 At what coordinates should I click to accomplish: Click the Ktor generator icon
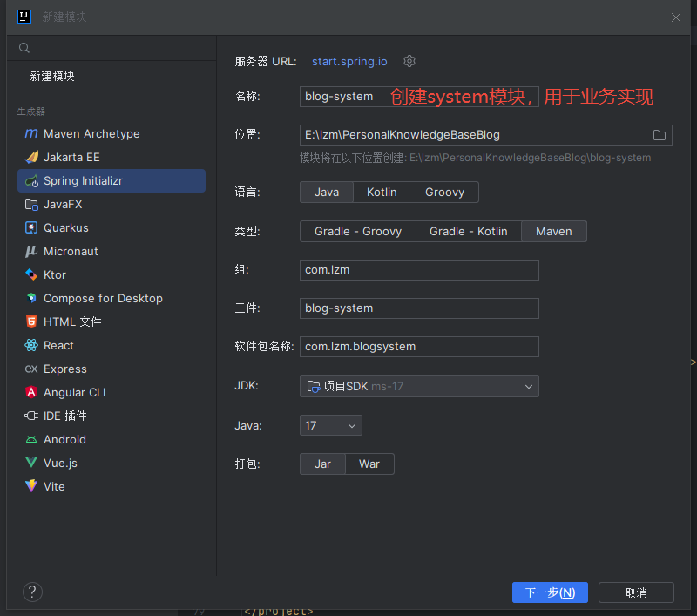31,274
